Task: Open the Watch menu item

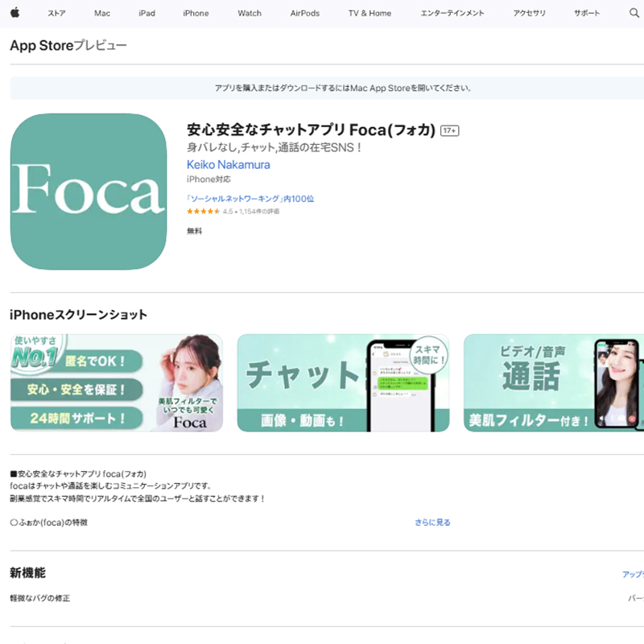Action: (x=250, y=13)
